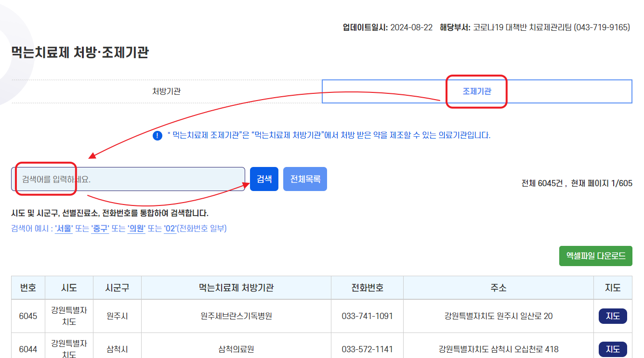The height and width of the screenshot is (358, 644).
Task: Open map for 원주세브란스기독병원 row
Action: click(x=613, y=316)
